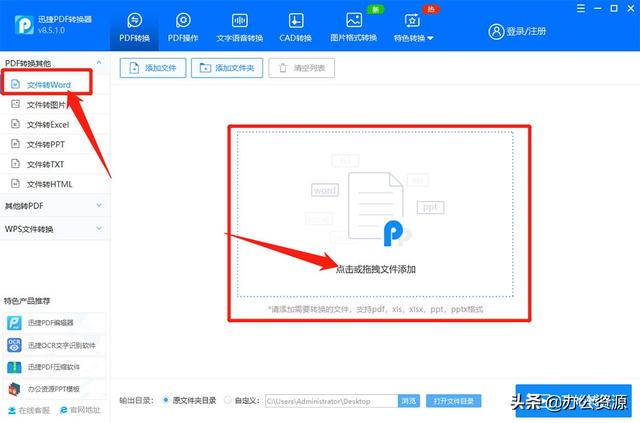Click the user avatar icon
This screenshot has width=640, height=423.
pos(496,31)
